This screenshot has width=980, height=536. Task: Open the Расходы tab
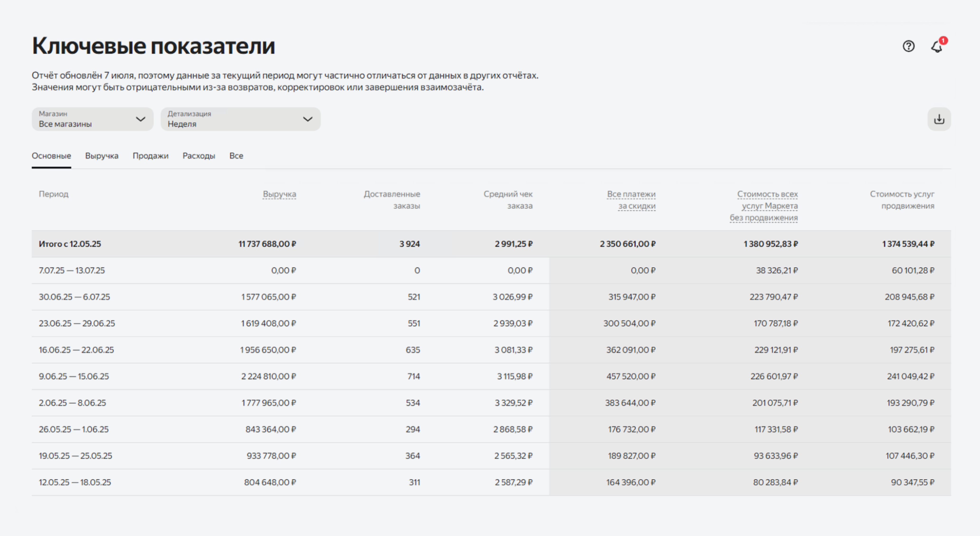[x=199, y=156]
